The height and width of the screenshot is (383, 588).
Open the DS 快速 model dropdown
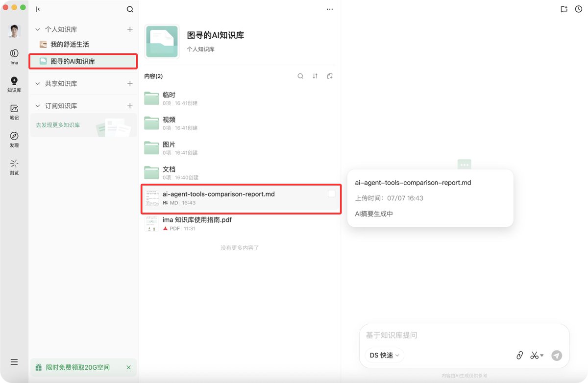pyautogui.click(x=384, y=356)
